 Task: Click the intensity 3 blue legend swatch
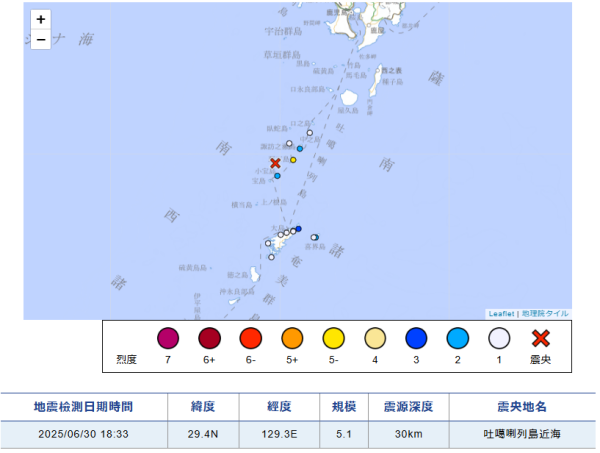(416, 338)
